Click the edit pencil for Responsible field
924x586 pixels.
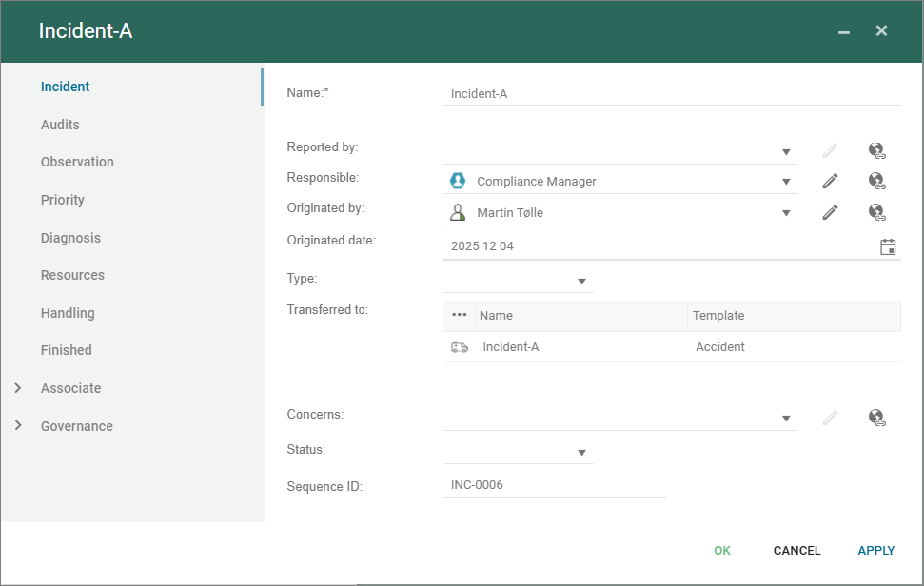click(x=830, y=181)
